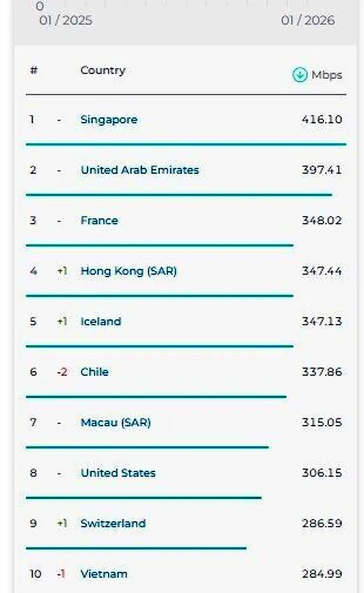Open the Chile country link
The width and height of the screenshot is (364, 593).
[x=95, y=372]
